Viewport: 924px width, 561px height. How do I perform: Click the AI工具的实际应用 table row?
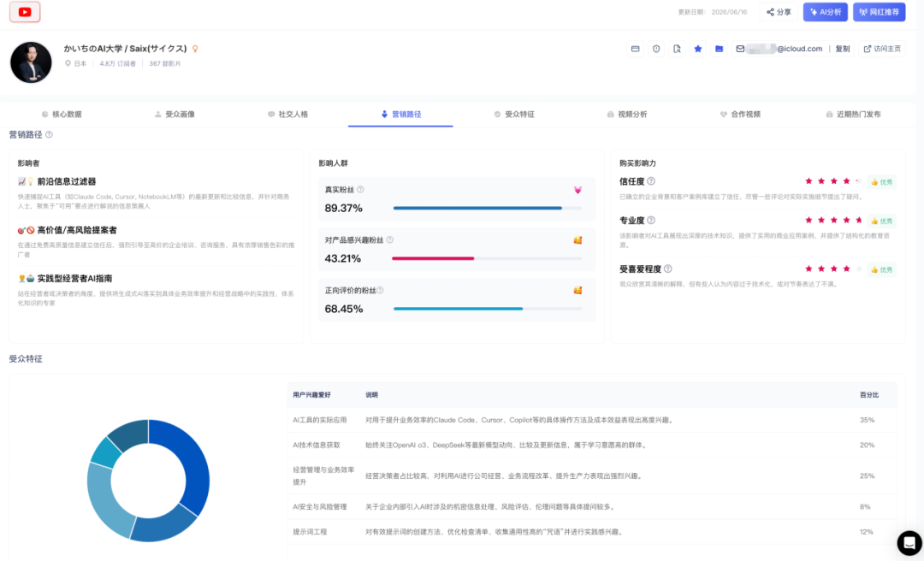[592, 420]
